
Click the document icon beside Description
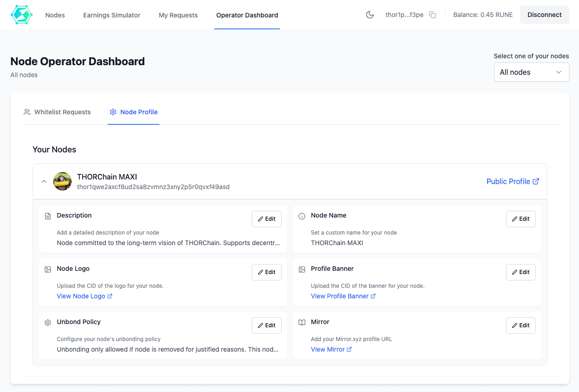tap(48, 216)
